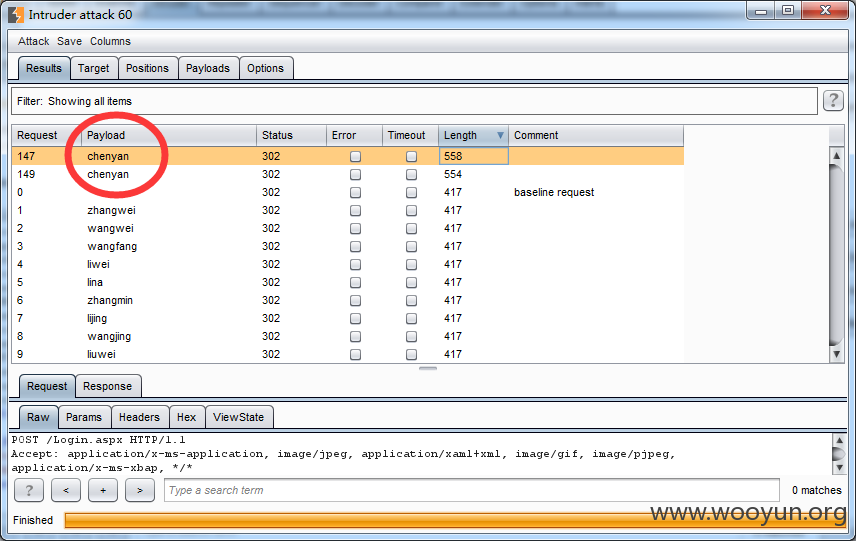Select the zhangmin payload row
This screenshot has width=856, height=541.
tap(347, 300)
